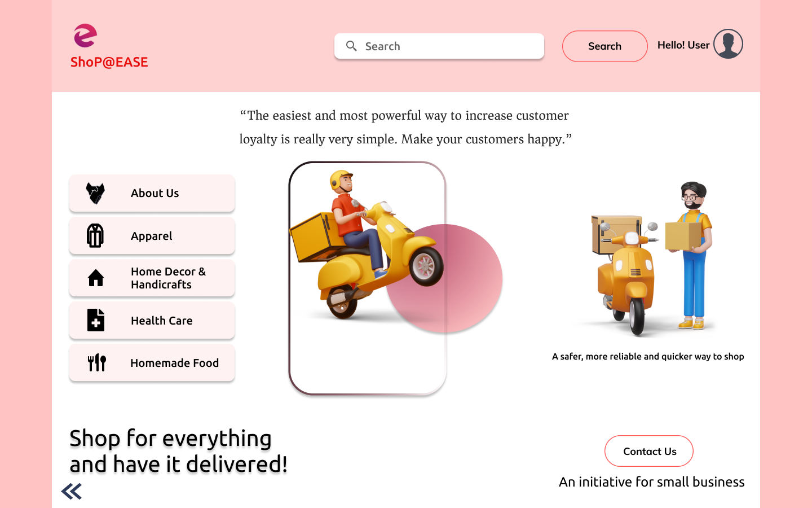Click the About Us wolf icon
The image size is (812, 508).
pyautogui.click(x=95, y=193)
